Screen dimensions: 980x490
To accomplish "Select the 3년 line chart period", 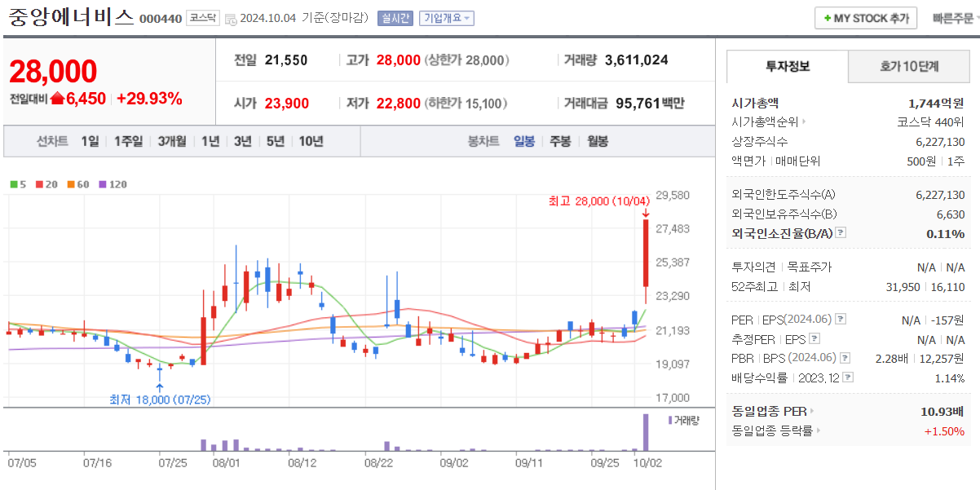I will [x=243, y=141].
